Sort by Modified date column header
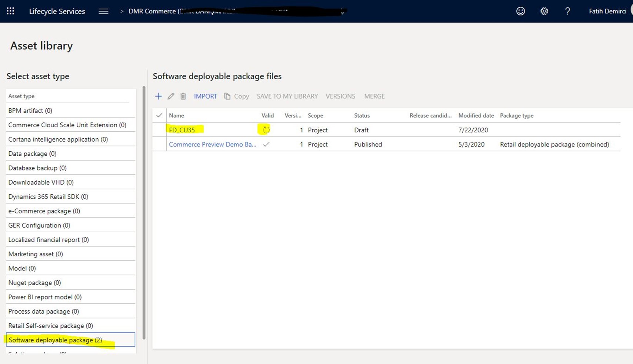Image resolution: width=633 pixels, height=364 pixels. point(476,115)
